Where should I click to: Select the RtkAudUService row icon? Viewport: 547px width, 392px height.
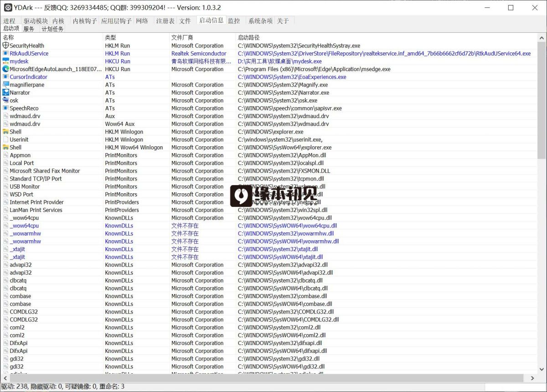(6, 53)
